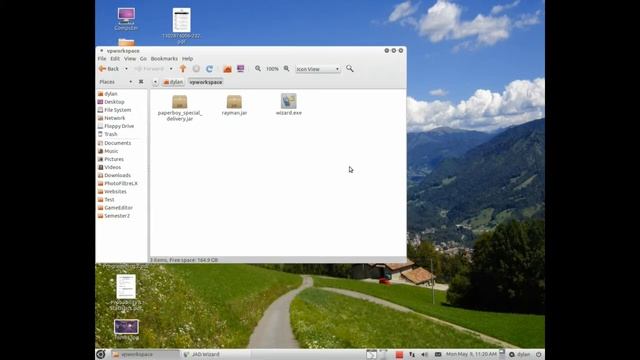Click the path bar scroll-left arrow

(x=155, y=82)
